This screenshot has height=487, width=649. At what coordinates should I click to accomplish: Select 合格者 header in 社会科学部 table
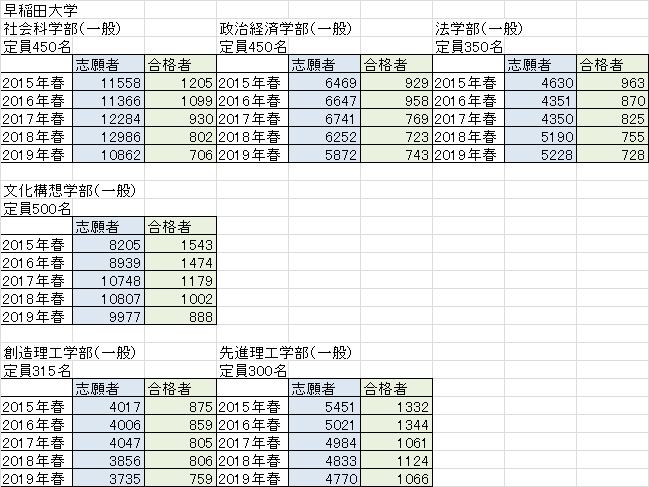180,64
